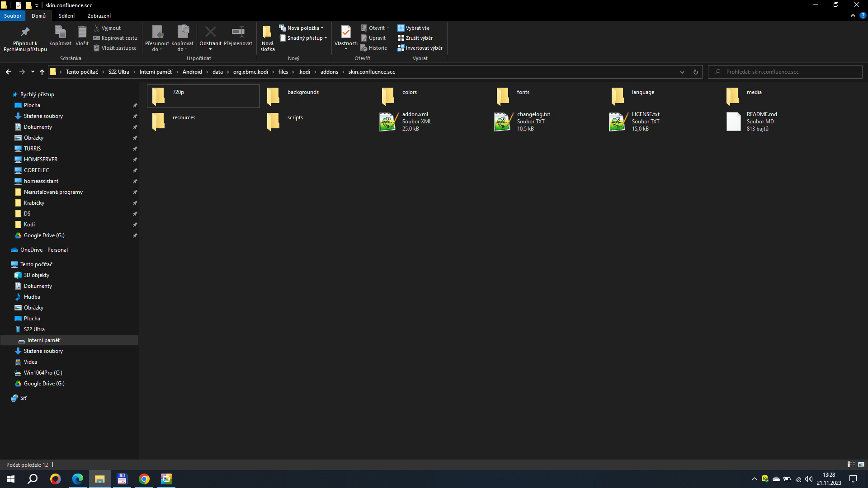Refresh the current folder view
Image resolution: width=868 pixels, height=488 pixels.
tap(695, 72)
